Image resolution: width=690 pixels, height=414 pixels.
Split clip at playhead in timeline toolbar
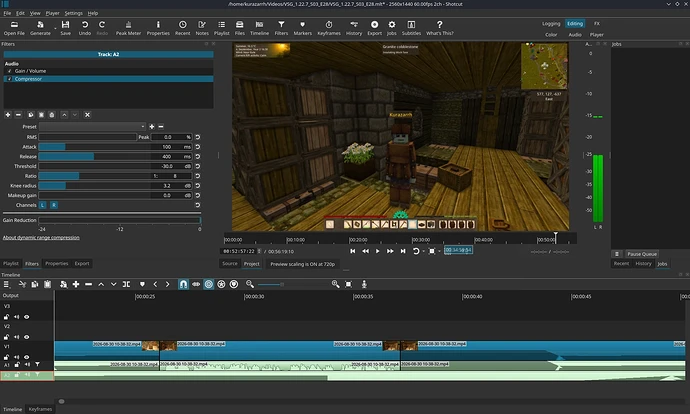pos(126,284)
